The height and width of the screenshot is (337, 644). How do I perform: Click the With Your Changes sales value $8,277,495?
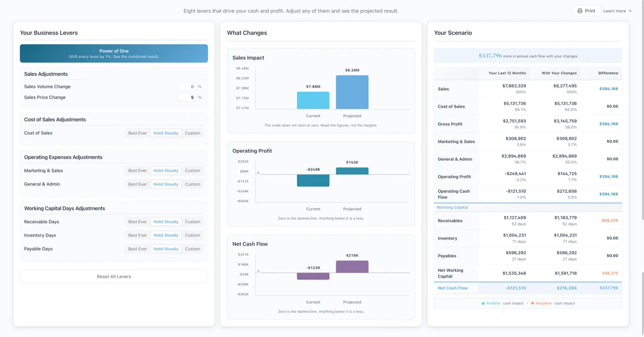[x=565, y=86]
